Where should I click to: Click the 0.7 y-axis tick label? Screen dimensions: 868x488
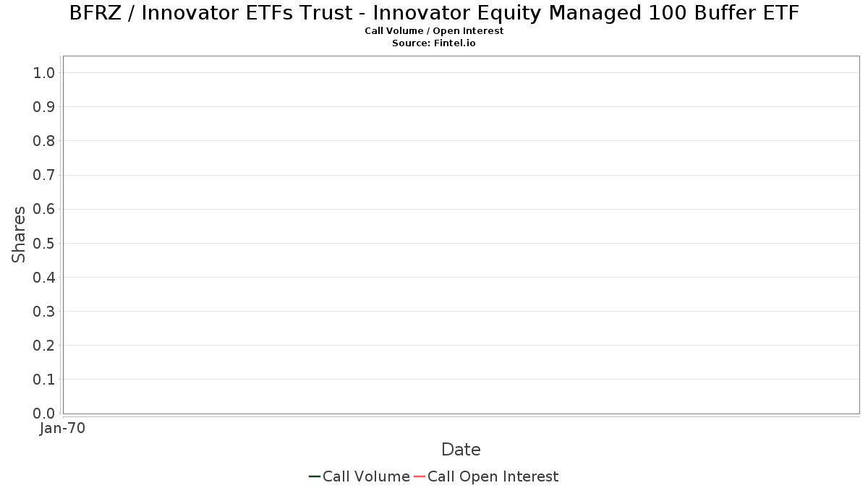pyautogui.click(x=44, y=175)
